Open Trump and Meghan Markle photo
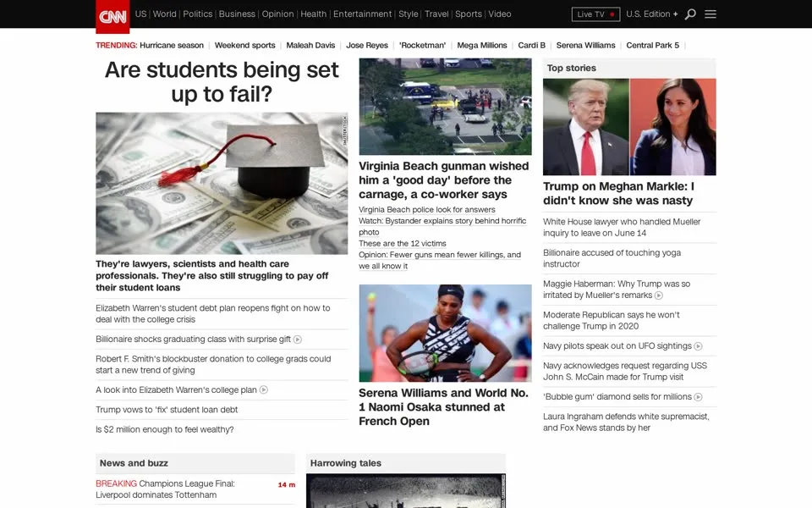This screenshot has height=508, width=812. [629, 127]
